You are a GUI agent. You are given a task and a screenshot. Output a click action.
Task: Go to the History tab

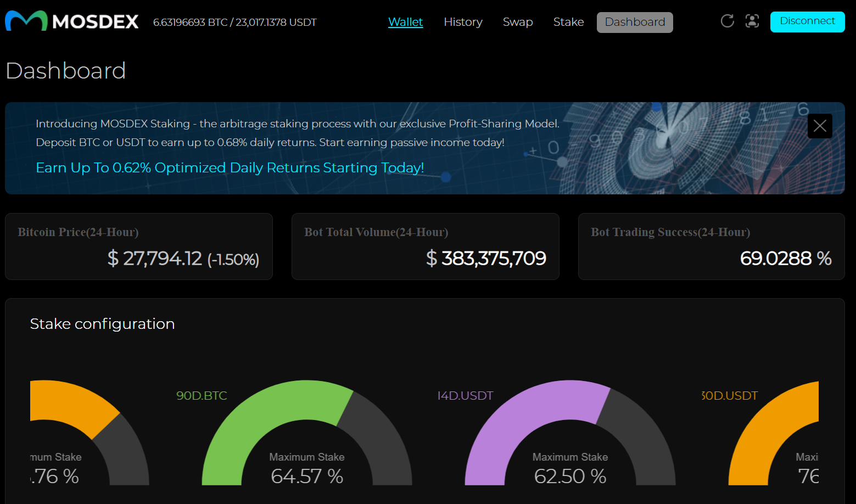463,22
